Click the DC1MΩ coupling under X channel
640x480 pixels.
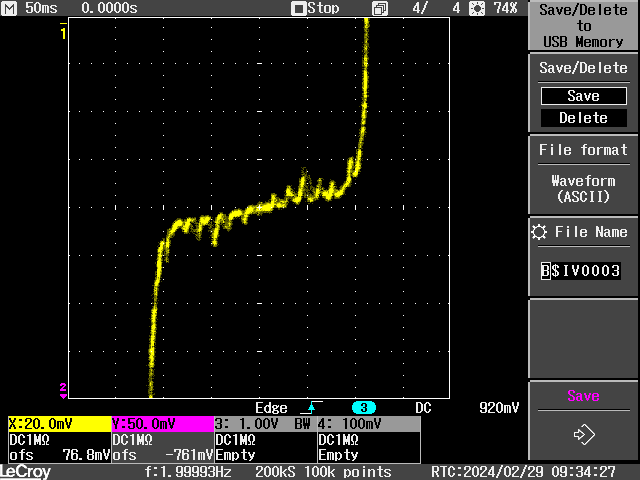29,440
